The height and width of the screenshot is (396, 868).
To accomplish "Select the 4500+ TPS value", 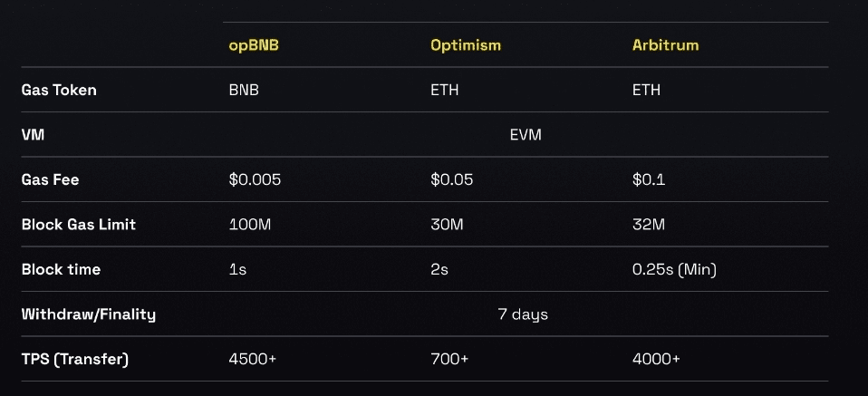I will pyautogui.click(x=253, y=359).
